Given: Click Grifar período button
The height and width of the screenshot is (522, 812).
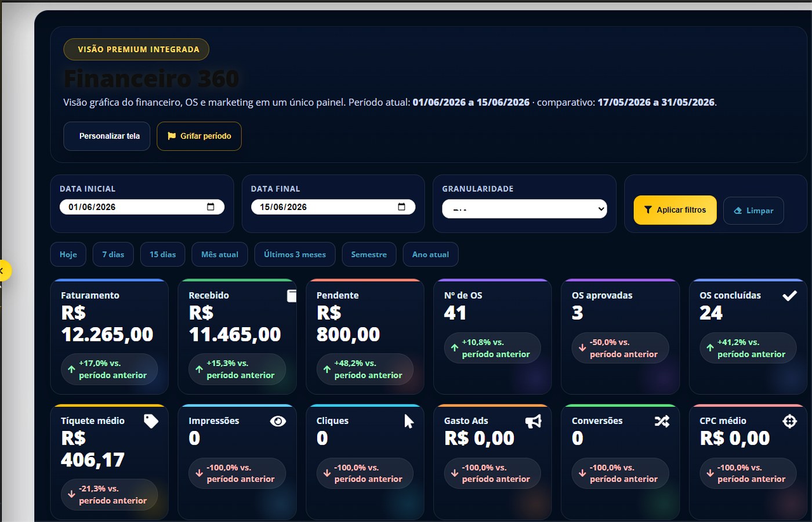Looking at the screenshot, I should [199, 136].
